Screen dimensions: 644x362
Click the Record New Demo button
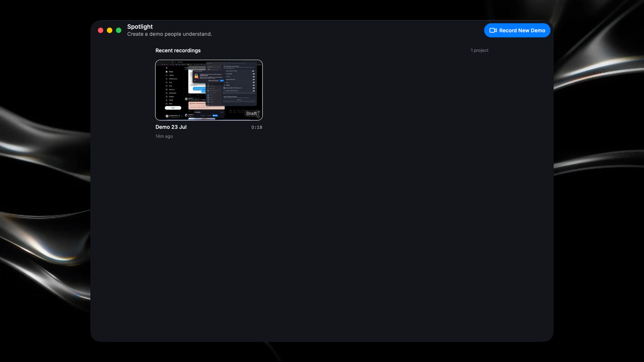coord(517,30)
